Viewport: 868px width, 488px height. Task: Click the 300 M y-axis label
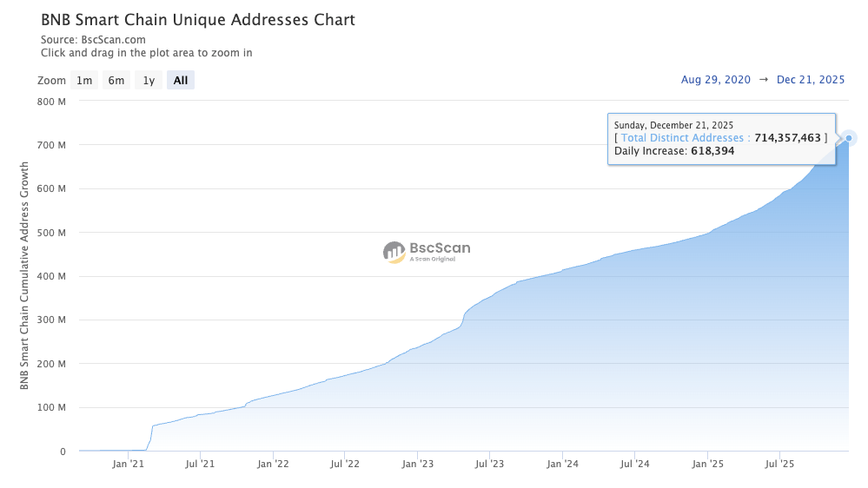pos(51,320)
